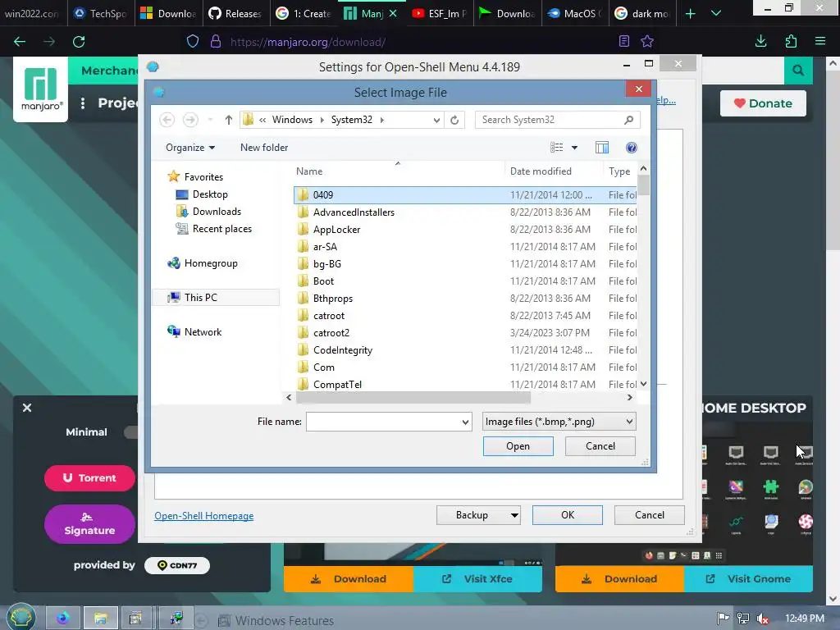
Task: Click the Manjaro site search icon
Action: coord(798,71)
